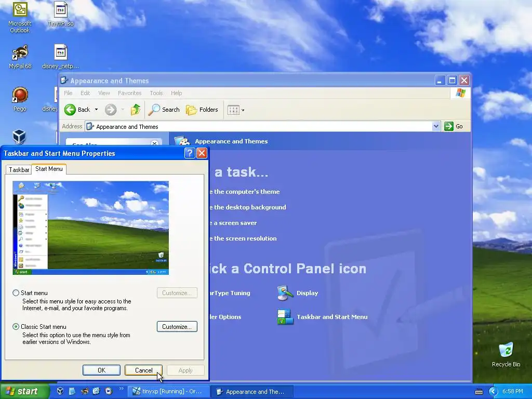Click the Start button
This screenshot has width=532, height=399.
pyautogui.click(x=24, y=391)
